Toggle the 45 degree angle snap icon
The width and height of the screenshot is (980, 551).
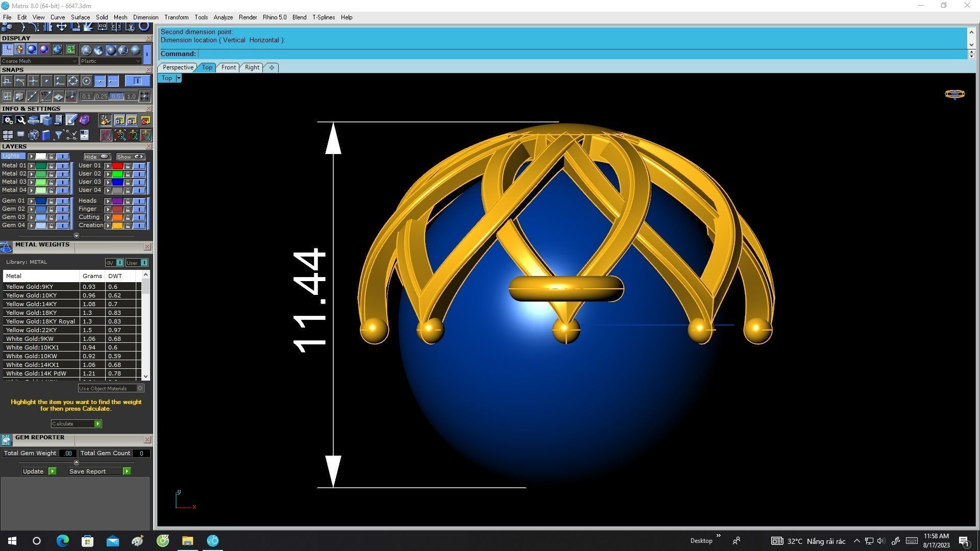click(x=46, y=96)
